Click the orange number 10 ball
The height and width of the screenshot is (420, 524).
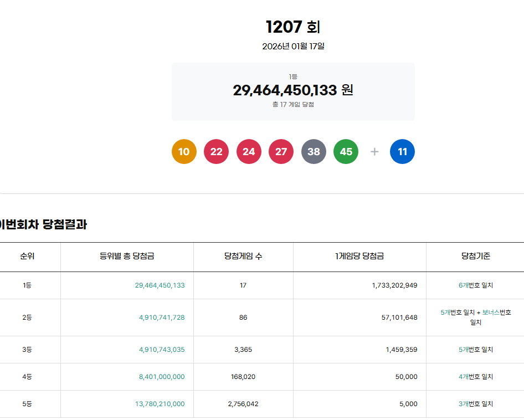184,152
